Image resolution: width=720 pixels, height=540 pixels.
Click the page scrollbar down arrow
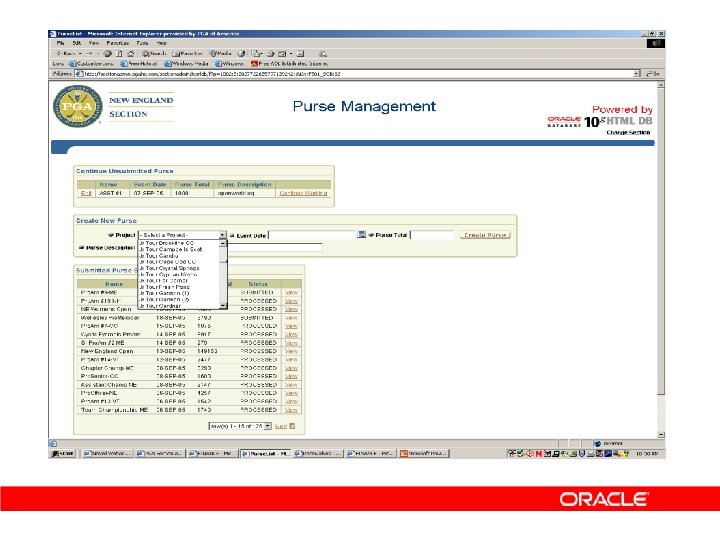click(x=661, y=434)
